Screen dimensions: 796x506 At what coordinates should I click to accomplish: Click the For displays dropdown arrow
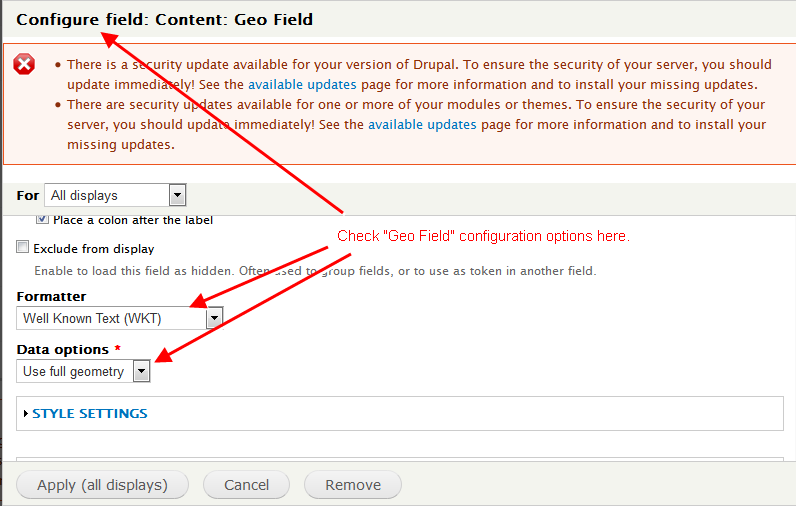(177, 195)
